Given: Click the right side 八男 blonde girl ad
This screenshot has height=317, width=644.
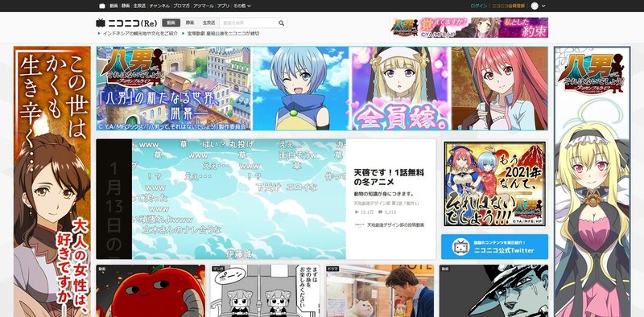Looking at the screenshot, I should [x=592, y=182].
